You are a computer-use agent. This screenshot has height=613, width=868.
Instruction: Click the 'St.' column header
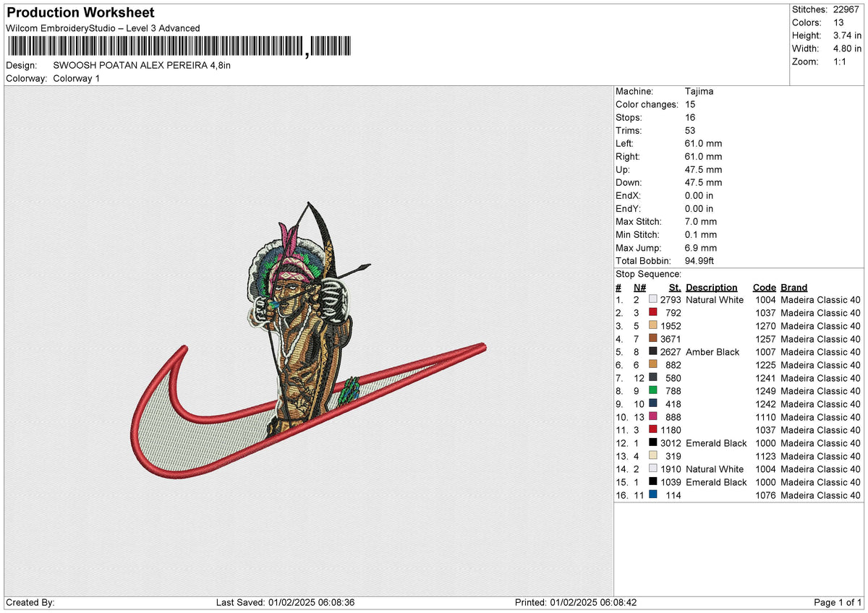pyautogui.click(x=676, y=287)
